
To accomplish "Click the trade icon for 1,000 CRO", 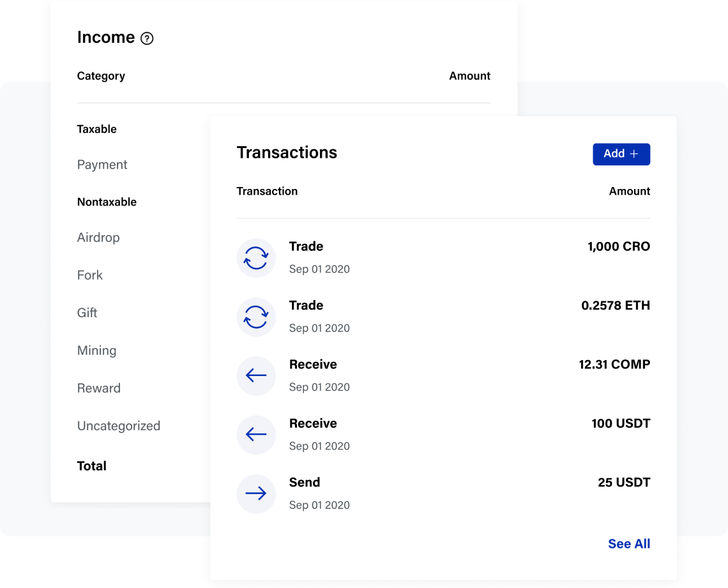I will tap(256, 258).
